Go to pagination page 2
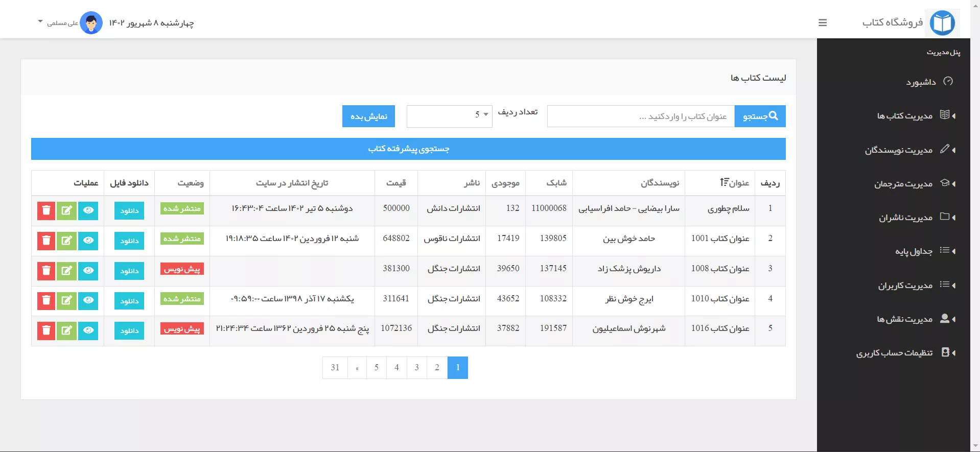 437,368
